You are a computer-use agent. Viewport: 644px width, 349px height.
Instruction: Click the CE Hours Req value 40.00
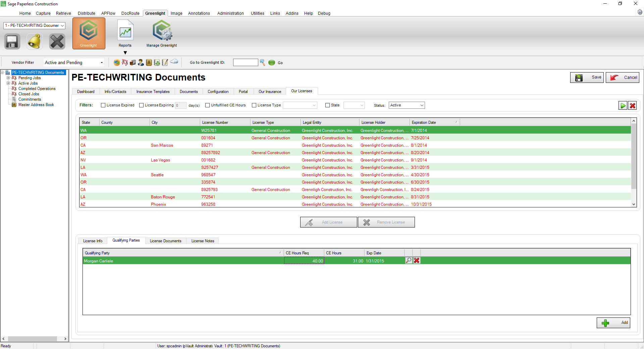[x=304, y=261]
